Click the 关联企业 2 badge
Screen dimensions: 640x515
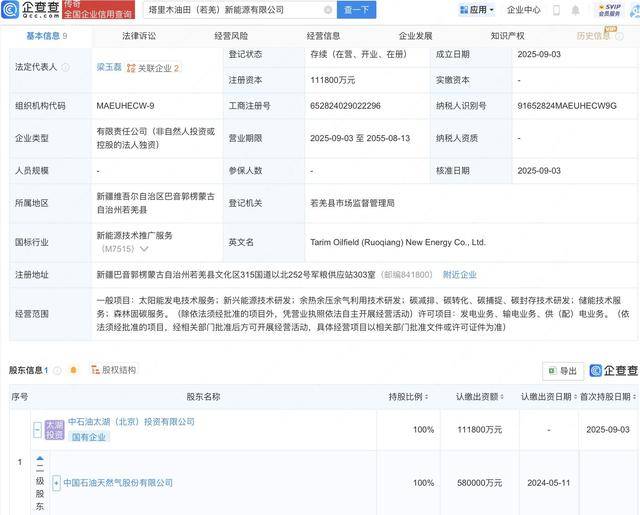pyautogui.click(x=153, y=68)
